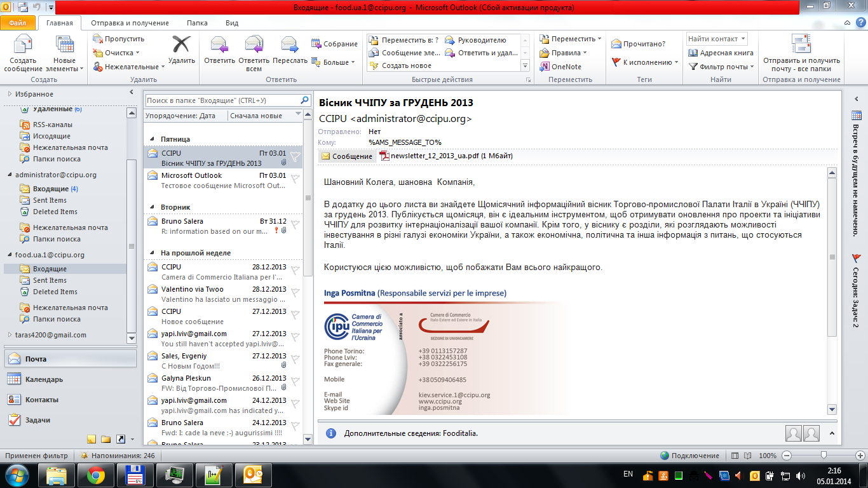Click search magnifier in inbox search box
868x488 pixels.
click(x=304, y=100)
